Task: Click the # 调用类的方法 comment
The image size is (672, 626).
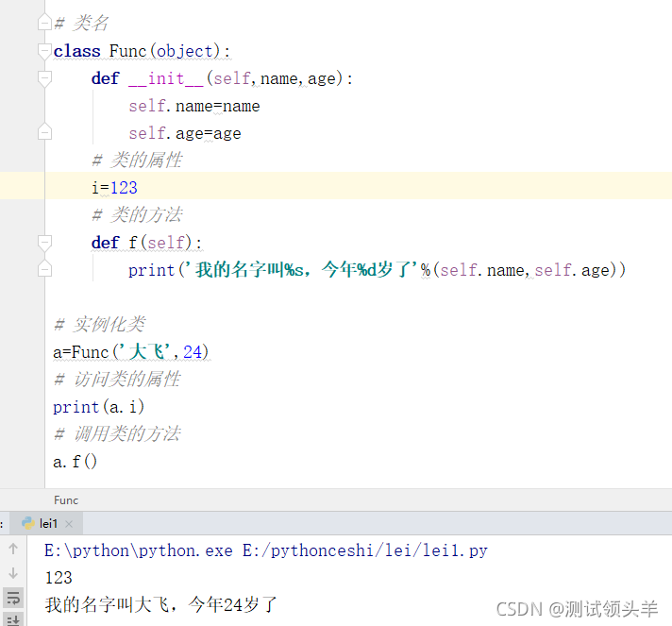Action: click(117, 434)
